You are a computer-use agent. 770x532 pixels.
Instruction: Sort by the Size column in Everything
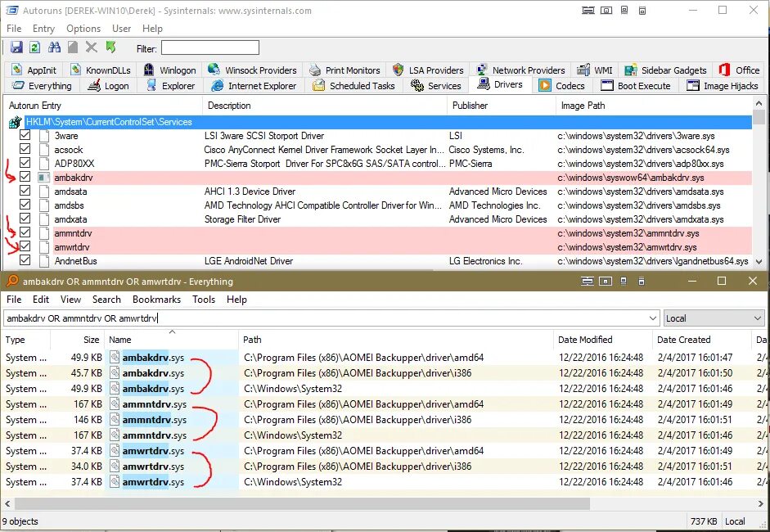click(77, 340)
